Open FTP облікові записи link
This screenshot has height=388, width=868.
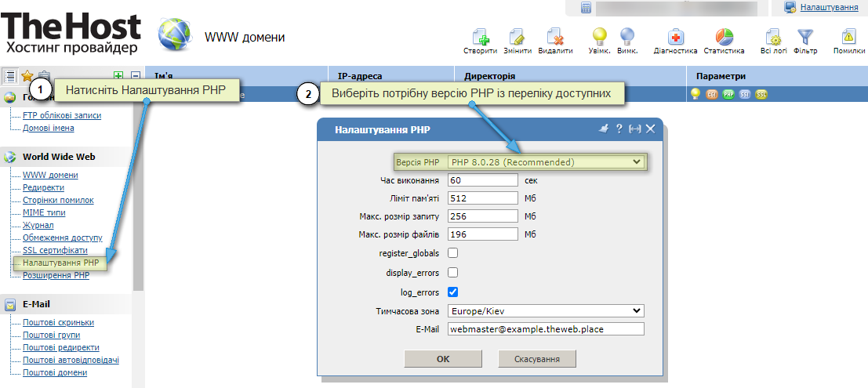[62, 116]
